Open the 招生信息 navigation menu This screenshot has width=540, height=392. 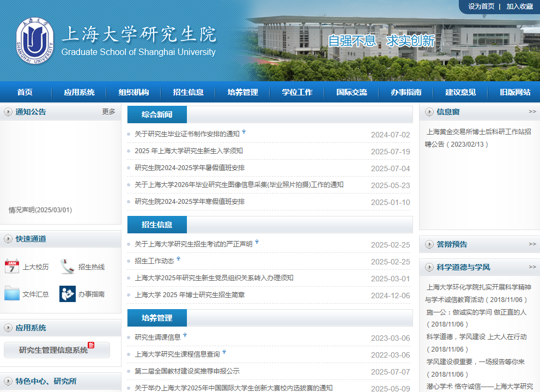click(x=188, y=92)
